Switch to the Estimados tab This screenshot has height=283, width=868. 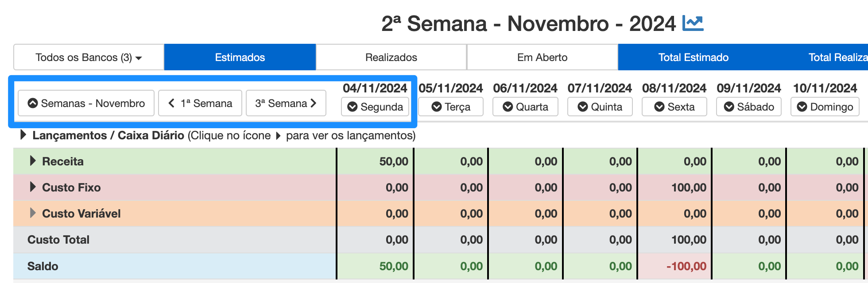pos(240,57)
